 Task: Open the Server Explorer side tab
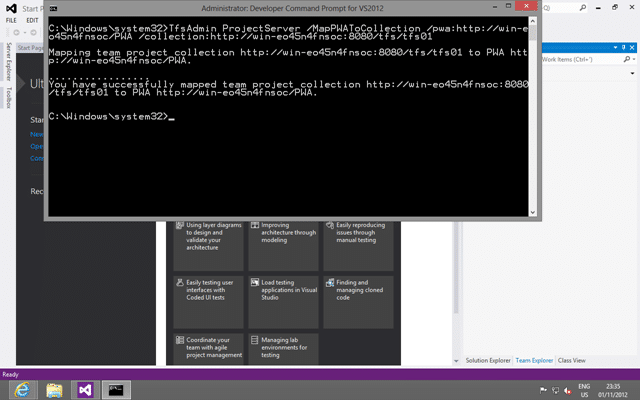coord(9,62)
